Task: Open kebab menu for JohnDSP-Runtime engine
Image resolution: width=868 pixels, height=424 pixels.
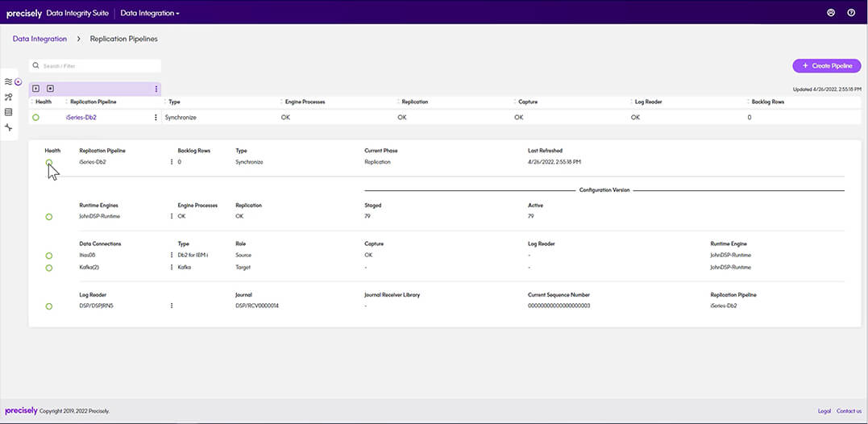Action: coord(172,216)
